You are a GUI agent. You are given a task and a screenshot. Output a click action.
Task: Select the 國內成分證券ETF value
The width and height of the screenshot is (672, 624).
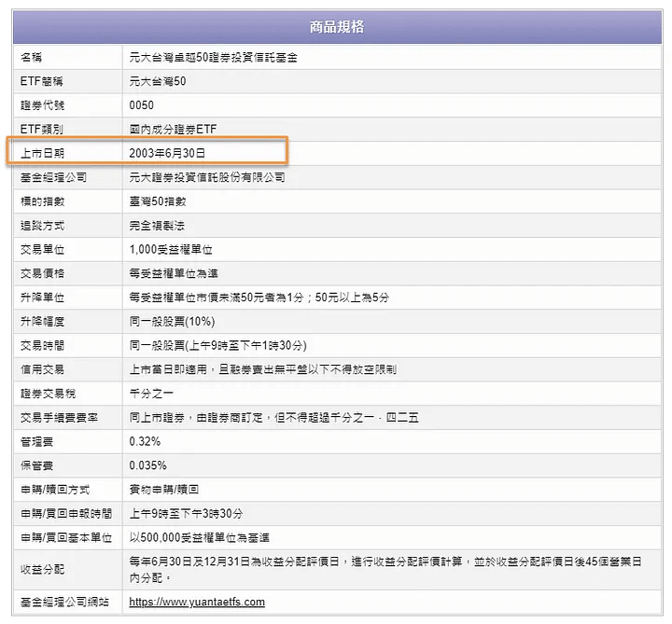click(x=173, y=130)
